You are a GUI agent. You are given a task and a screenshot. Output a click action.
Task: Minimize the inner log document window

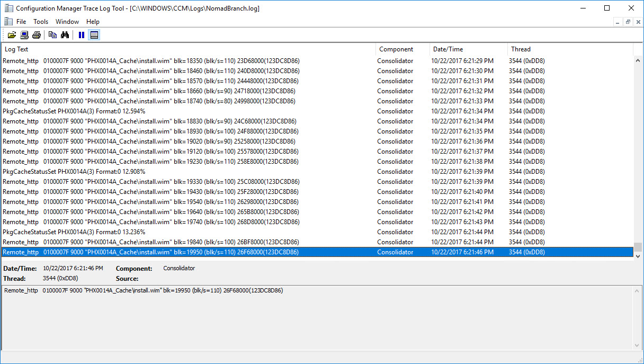pos(618,22)
